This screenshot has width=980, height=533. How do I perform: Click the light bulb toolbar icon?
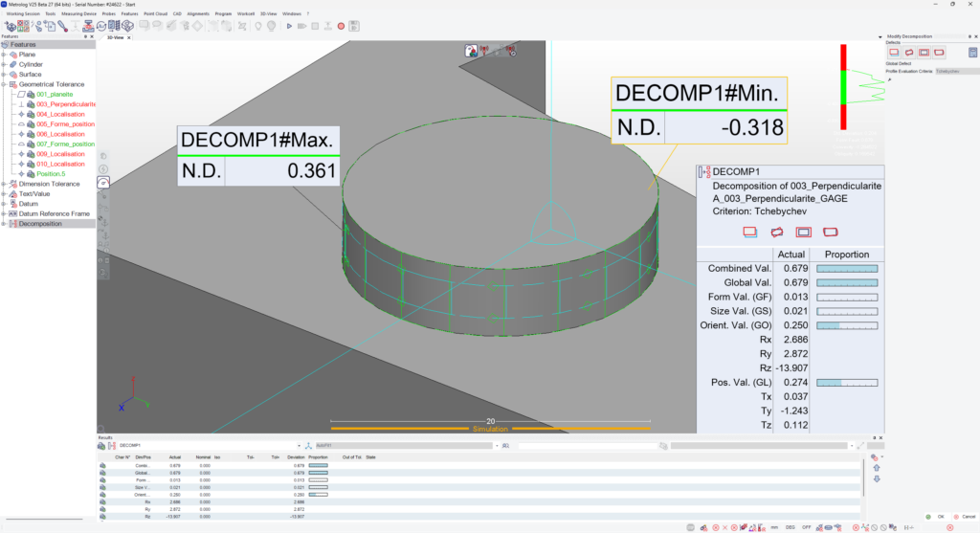click(258, 26)
